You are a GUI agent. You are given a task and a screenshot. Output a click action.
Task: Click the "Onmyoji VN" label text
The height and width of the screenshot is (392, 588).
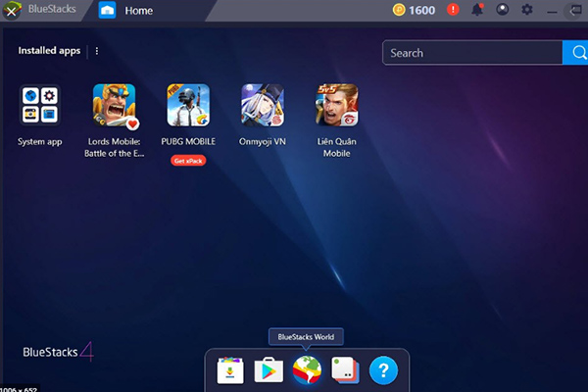(263, 141)
